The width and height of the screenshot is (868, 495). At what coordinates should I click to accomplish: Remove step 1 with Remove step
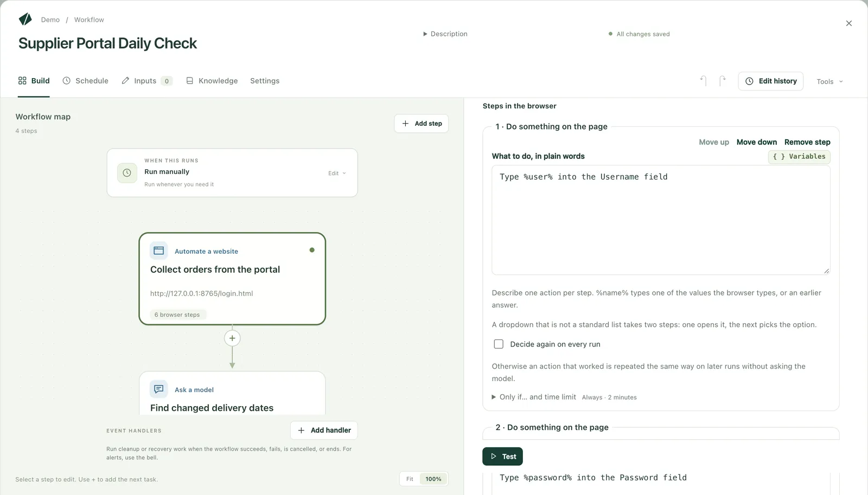(807, 142)
